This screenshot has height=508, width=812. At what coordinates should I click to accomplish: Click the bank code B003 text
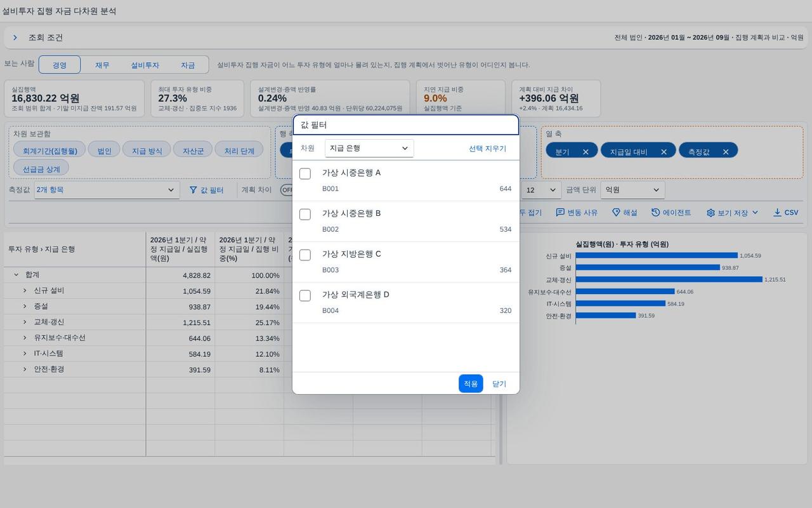point(331,270)
